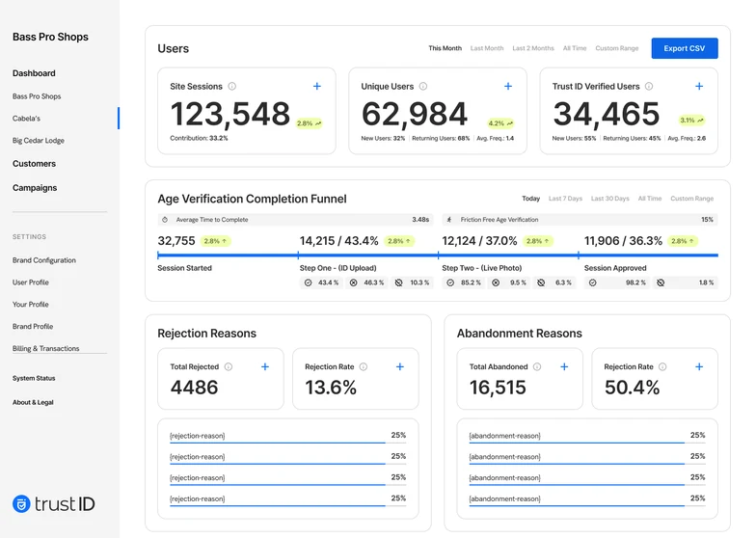
Task: Open Billing & Transactions settings
Action: (x=46, y=349)
